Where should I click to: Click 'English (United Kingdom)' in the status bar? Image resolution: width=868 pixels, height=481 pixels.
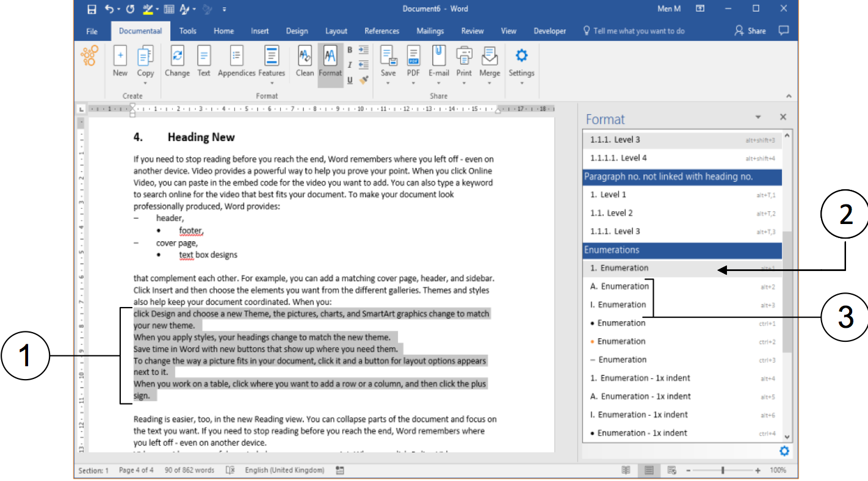284,471
